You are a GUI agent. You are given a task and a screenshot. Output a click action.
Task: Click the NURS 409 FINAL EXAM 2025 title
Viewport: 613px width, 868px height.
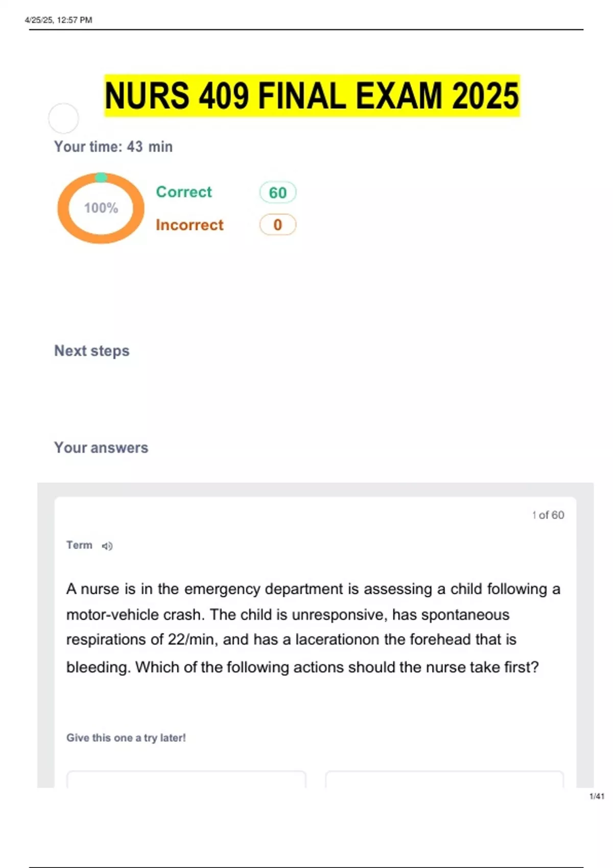point(312,95)
